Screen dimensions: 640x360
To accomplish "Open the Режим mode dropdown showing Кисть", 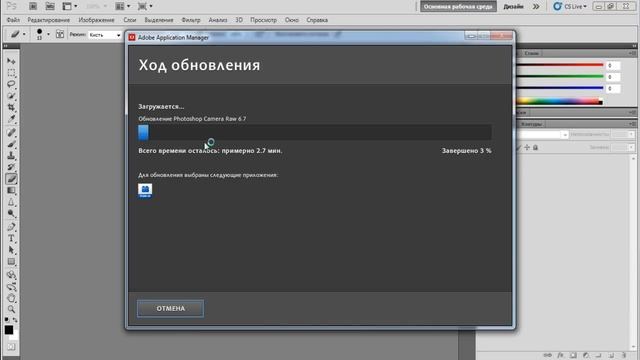I will [x=105, y=35].
